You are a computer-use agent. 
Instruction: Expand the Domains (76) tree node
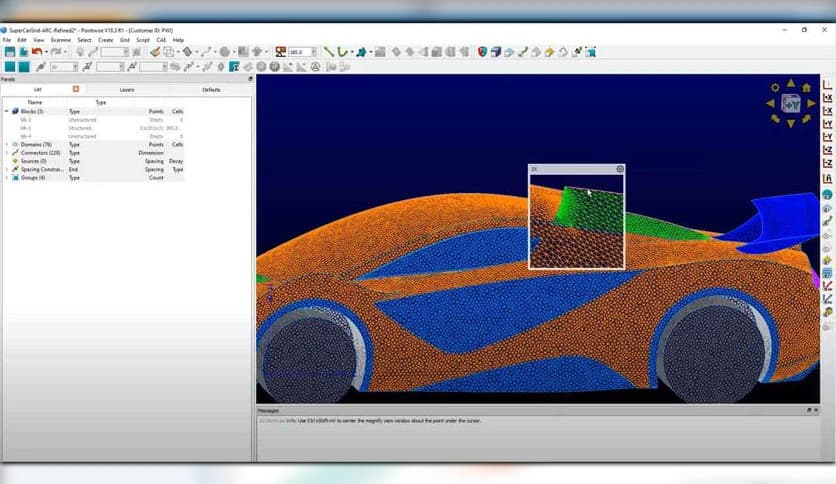(x=6, y=144)
